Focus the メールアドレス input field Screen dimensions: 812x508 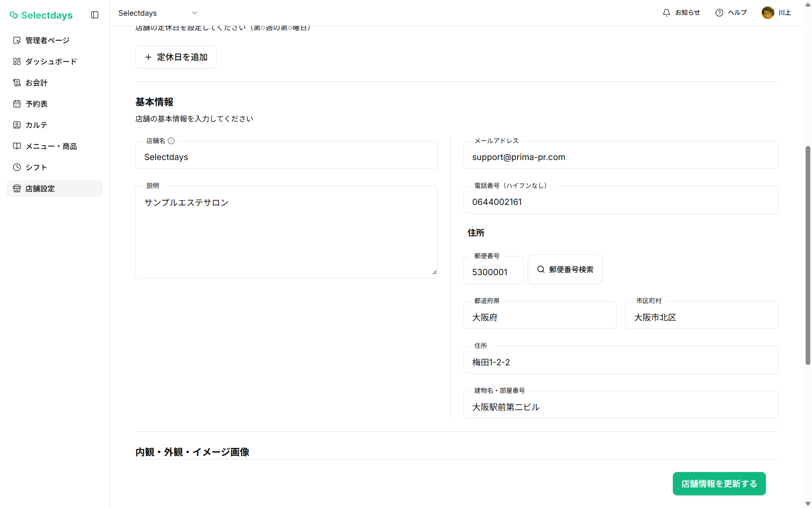pos(620,157)
